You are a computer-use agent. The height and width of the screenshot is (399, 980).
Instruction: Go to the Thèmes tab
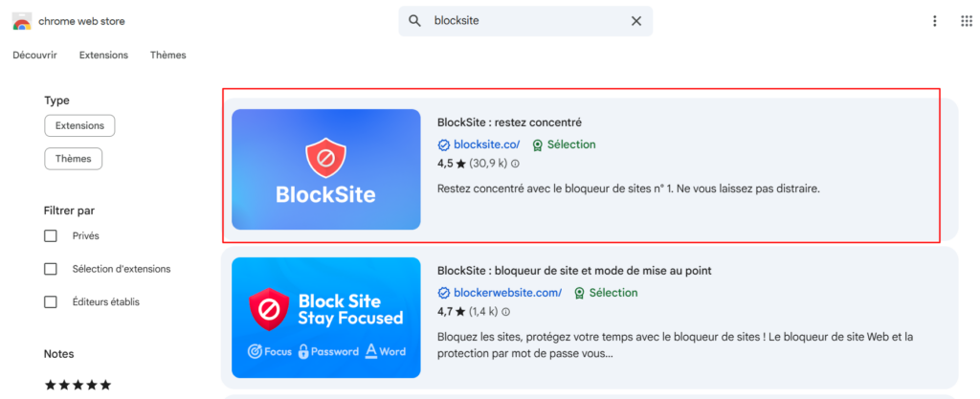[x=168, y=55]
